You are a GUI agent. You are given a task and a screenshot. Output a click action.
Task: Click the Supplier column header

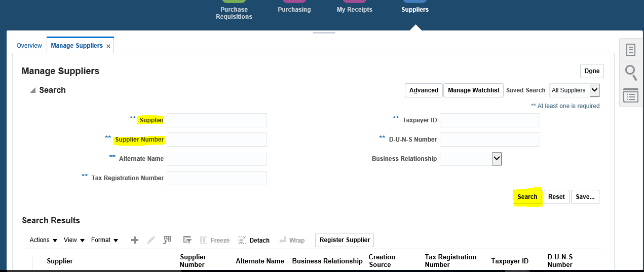click(x=60, y=261)
